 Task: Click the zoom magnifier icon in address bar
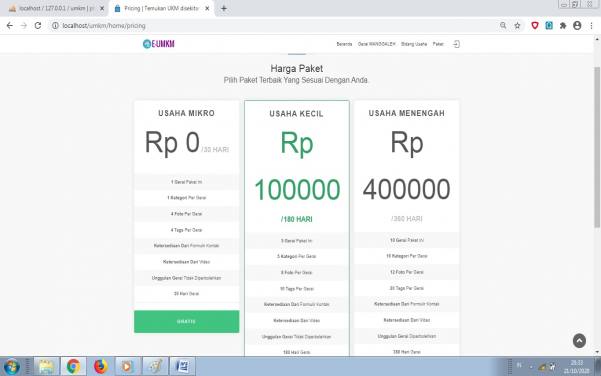click(503, 26)
